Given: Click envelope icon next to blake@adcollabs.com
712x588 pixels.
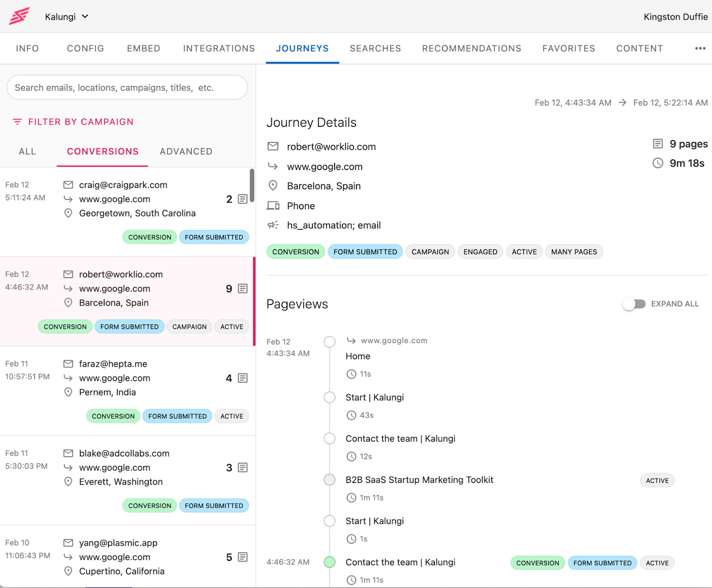Looking at the screenshot, I should 68,453.
